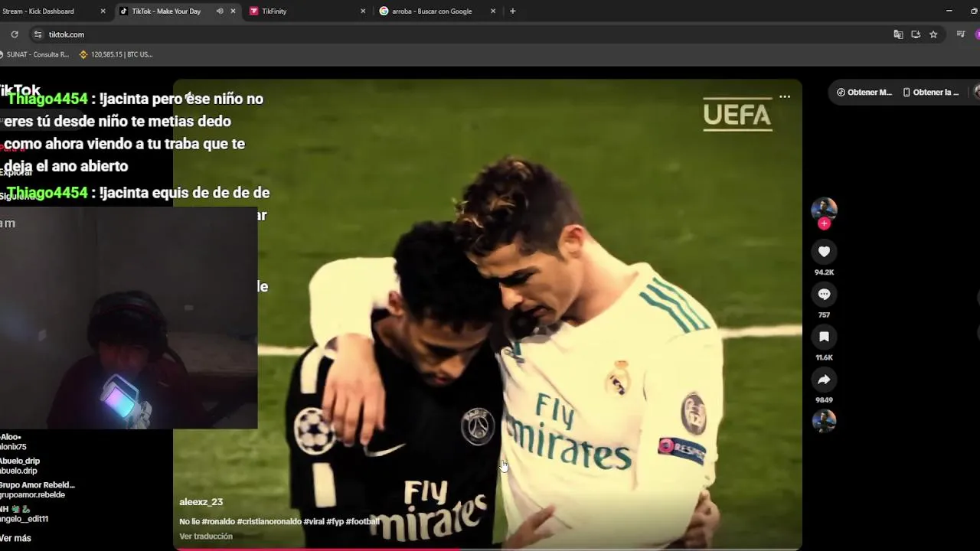This screenshot has height=551, width=980.
Task: Click the TikTok logo
Action: point(20,90)
